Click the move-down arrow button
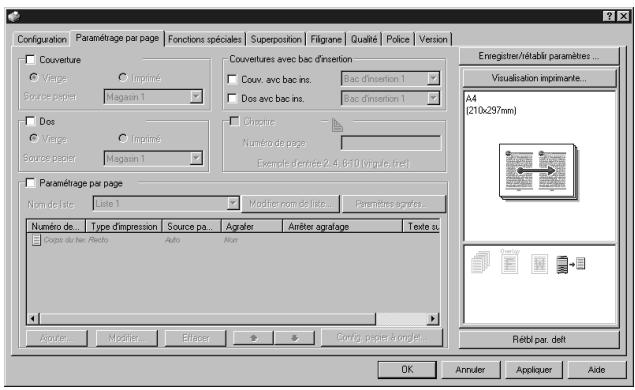 pos(294,338)
